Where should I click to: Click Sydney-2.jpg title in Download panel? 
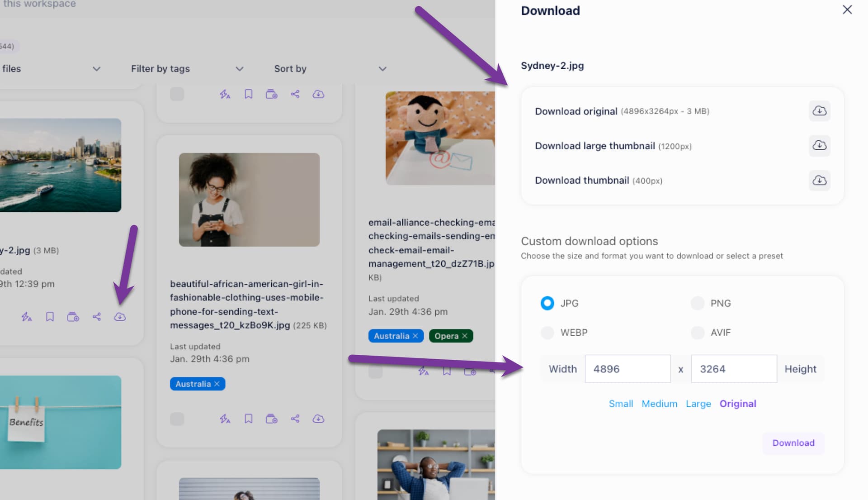click(x=552, y=66)
